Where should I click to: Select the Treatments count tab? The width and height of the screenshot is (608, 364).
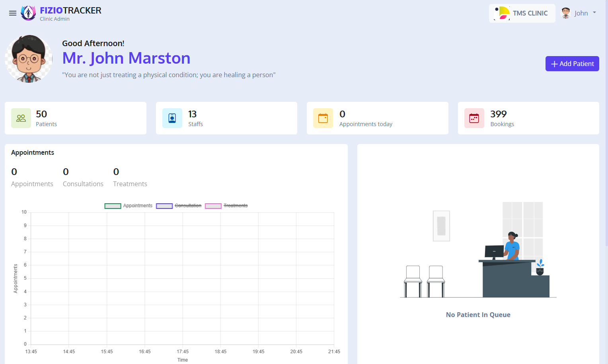coord(130,177)
